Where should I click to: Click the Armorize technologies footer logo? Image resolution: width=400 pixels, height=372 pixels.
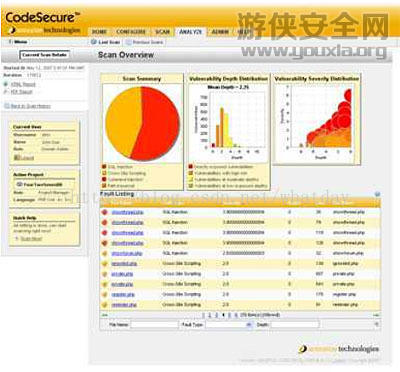(x=339, y=349)
